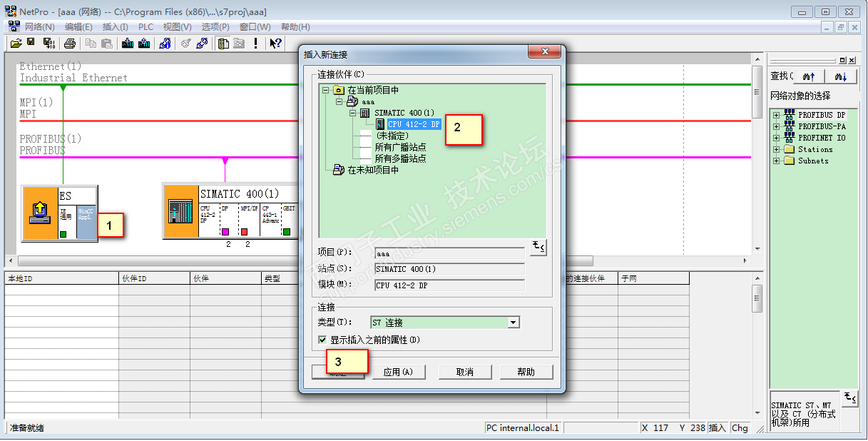Click the Paste toolbar icon
The height and width of the screenshot is (441, 868).
107,44
